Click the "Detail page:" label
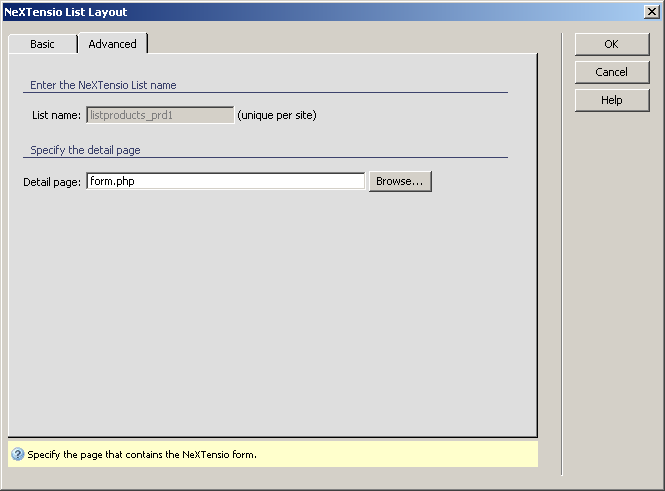The image size is (665, 491). 53,182
